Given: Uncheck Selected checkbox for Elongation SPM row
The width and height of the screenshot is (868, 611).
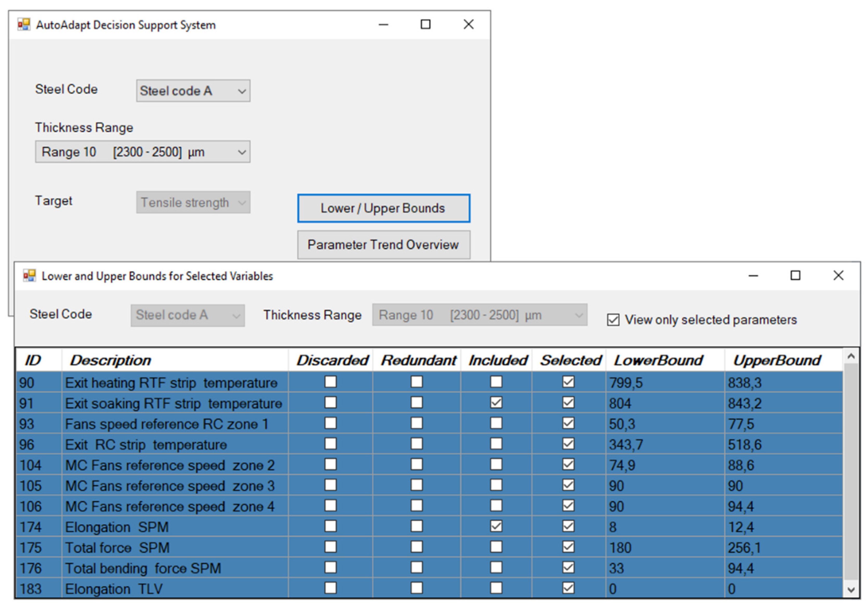Looking at the screenshot, I should click(x=568, y=526).
